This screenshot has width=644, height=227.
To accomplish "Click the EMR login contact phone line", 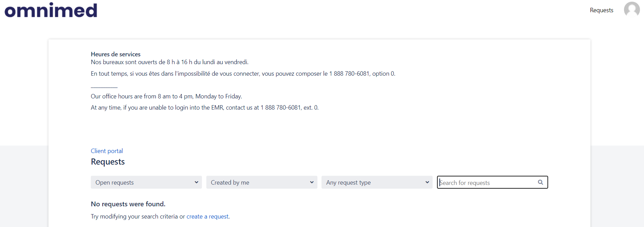I will [205, 108].
